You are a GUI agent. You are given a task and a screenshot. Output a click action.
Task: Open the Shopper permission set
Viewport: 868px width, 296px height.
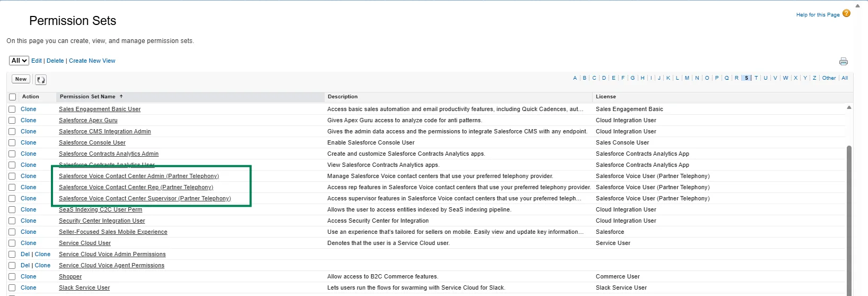point(70,276)
